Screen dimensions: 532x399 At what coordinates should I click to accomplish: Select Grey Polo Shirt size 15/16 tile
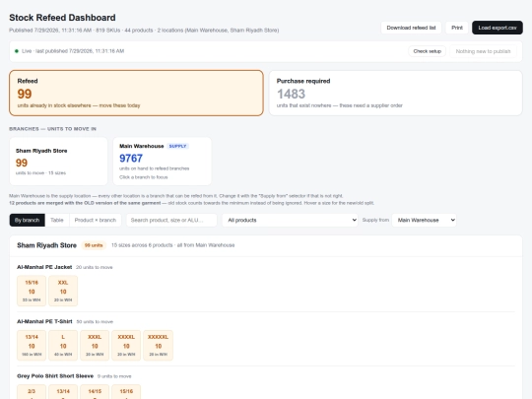pyautogui.click(x=126, y=392)
